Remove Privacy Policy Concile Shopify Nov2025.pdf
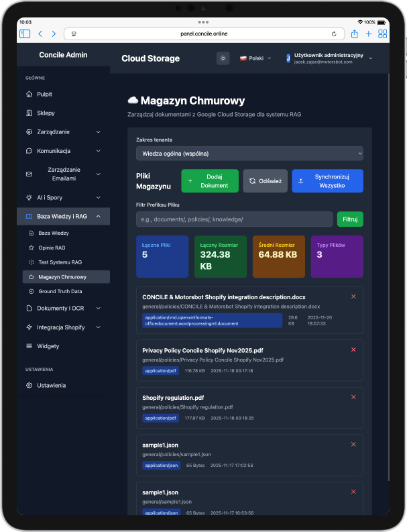Image resolution: width=407 pixels, height=532 pixels. click(x=353, y=350)
